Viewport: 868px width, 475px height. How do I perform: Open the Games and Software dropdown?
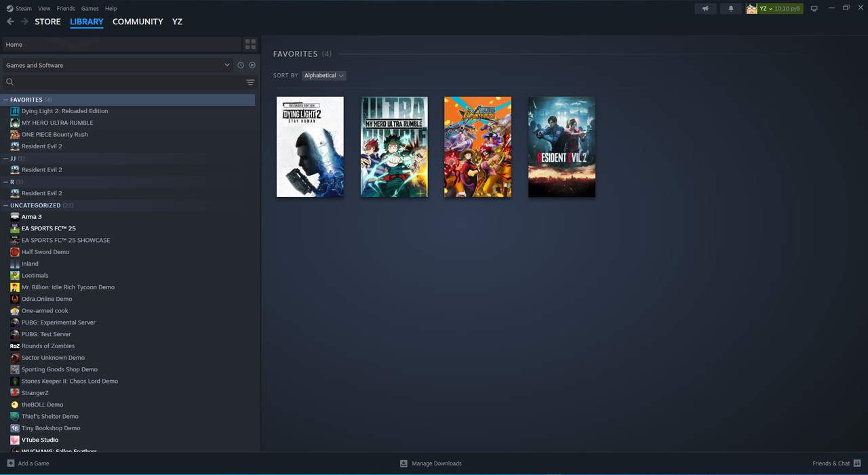(x=117, y=65)
